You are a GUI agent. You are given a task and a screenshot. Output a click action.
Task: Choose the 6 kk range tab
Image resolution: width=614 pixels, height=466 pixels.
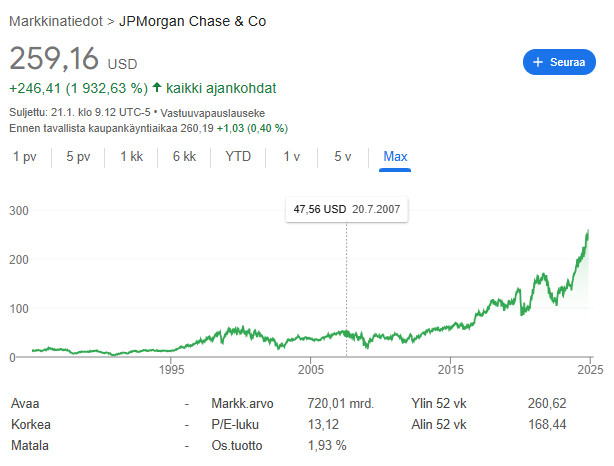[x=184, y=156]
